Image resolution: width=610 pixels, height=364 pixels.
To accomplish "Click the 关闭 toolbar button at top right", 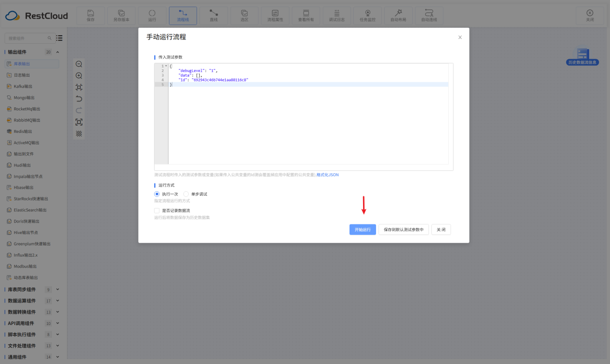I will coord(590,15).
